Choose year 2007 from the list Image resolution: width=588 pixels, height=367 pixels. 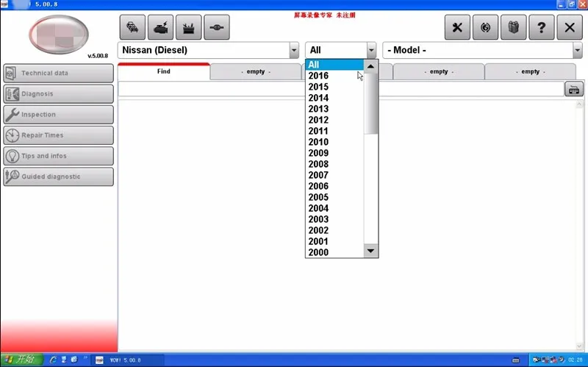(334, 175)
